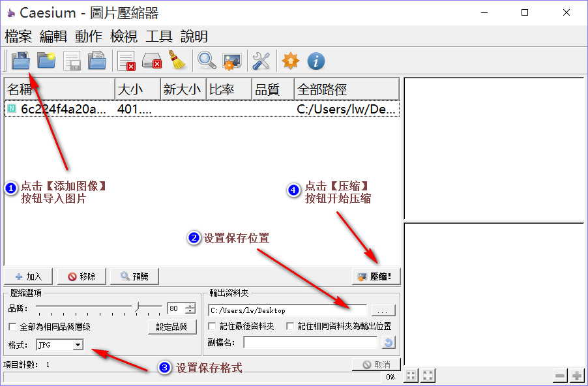Click the Clear List broom icon
Viewport: 588px width, 386px height.
(x=177, y=61)
